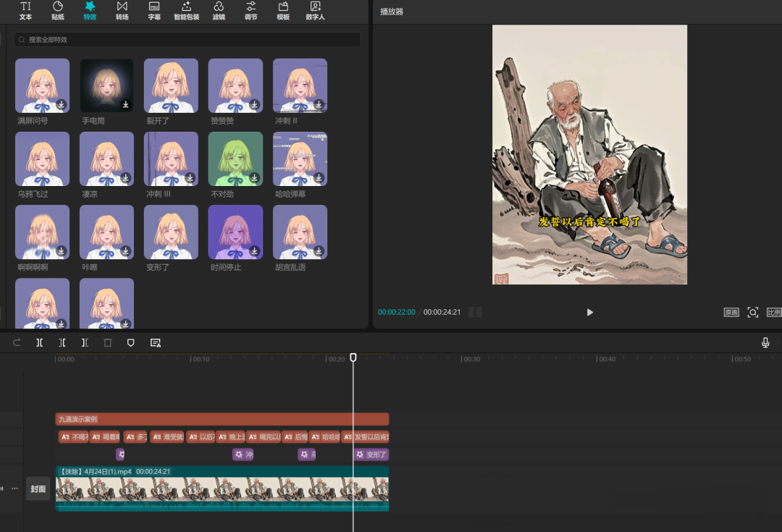Select the 胡言乱语 effect thumbnail
The width and height of the screenshot is (782, 532).
(x=300, y=232)
